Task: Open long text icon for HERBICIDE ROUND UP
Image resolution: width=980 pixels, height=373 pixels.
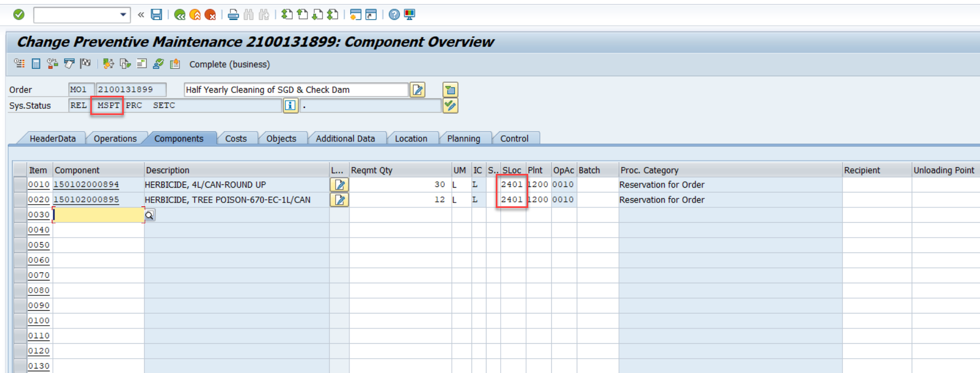Action: pos(340,185)
